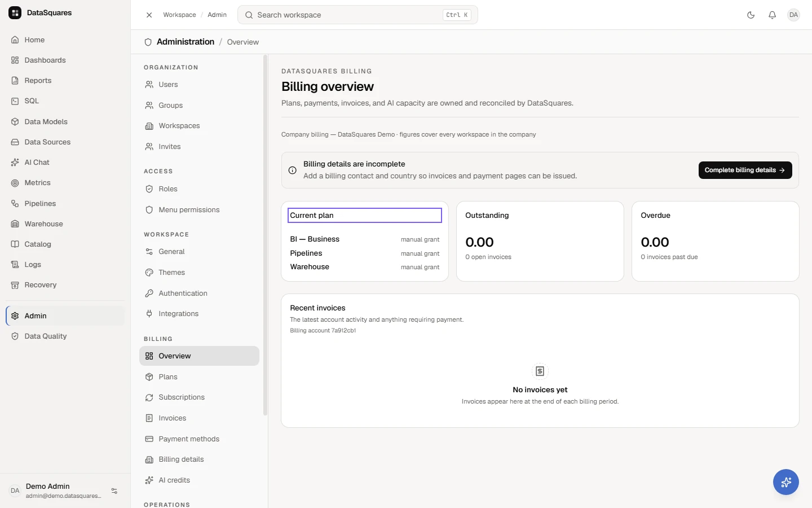Open Workspaces admin page
This screenshot has height=508, width=812.
click(199, 126)
